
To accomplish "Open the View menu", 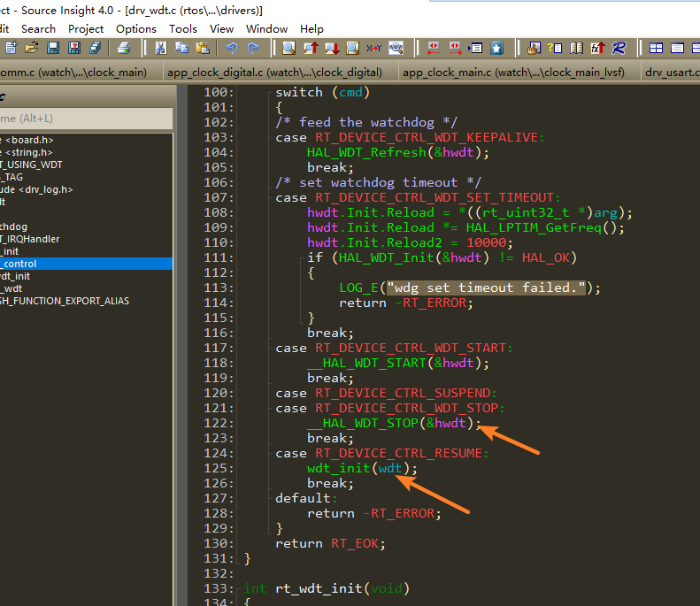I will pos(221,29).
